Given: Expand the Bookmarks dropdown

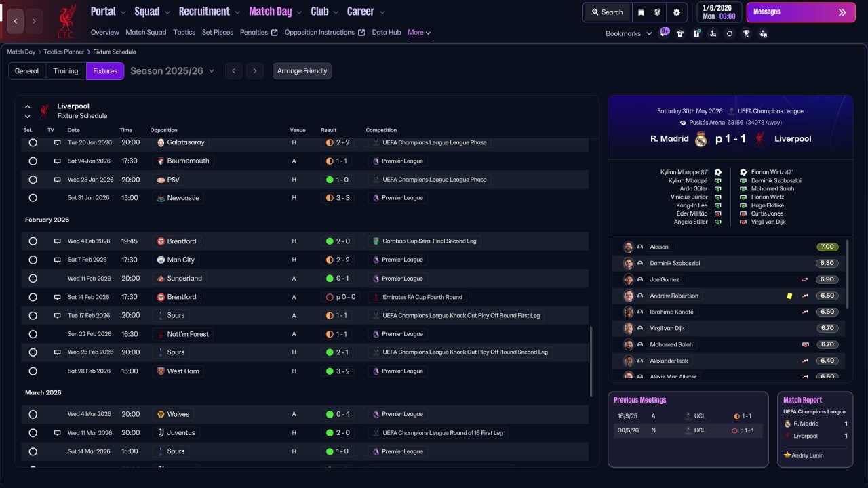Looking at the screenshot, I should pos(629,33).
